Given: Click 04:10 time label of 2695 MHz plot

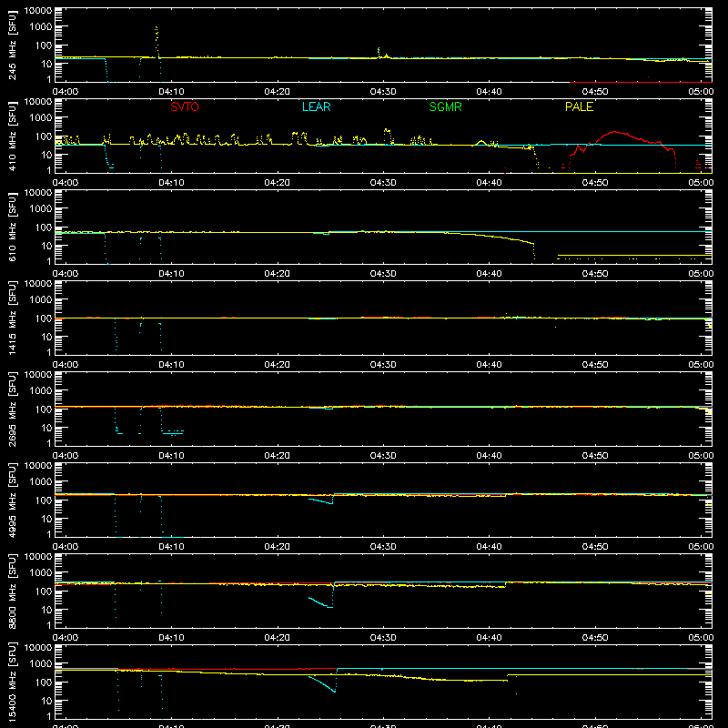Looking at the screenshot, I should click(171, 456).
